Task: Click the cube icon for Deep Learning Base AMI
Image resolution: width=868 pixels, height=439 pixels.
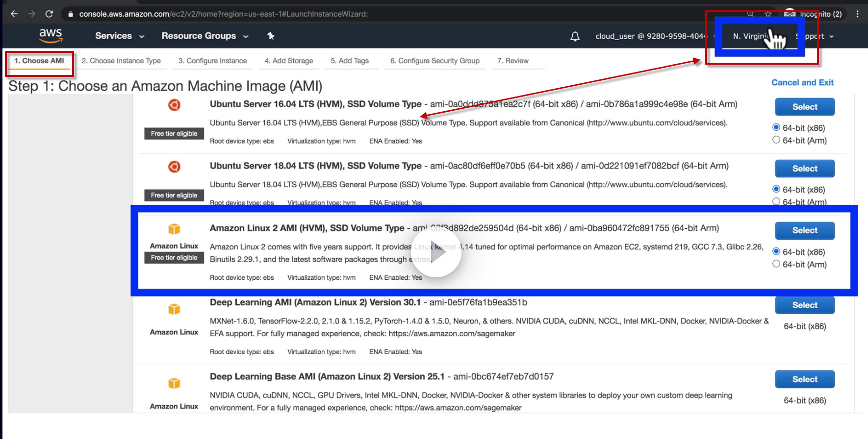Action: [174, 383]
